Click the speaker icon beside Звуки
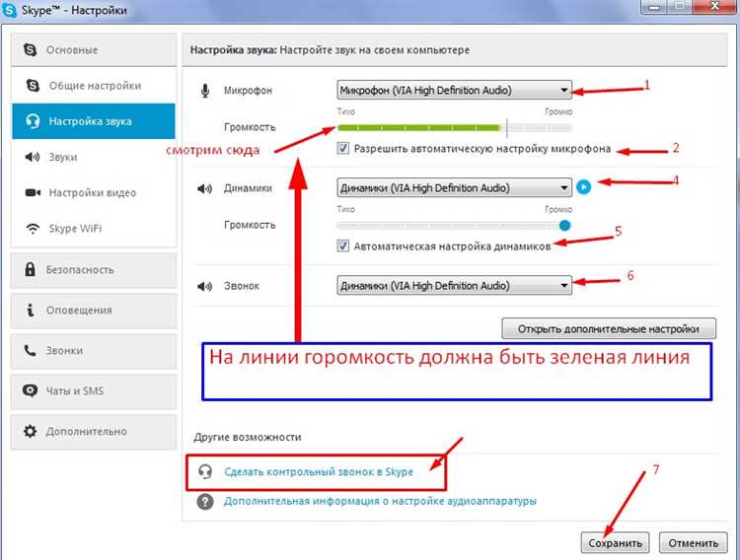 [33, 157]
